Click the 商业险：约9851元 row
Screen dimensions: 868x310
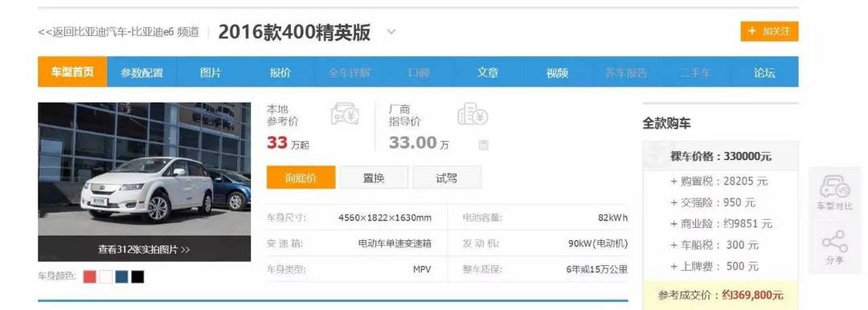(x=721, y=223)
